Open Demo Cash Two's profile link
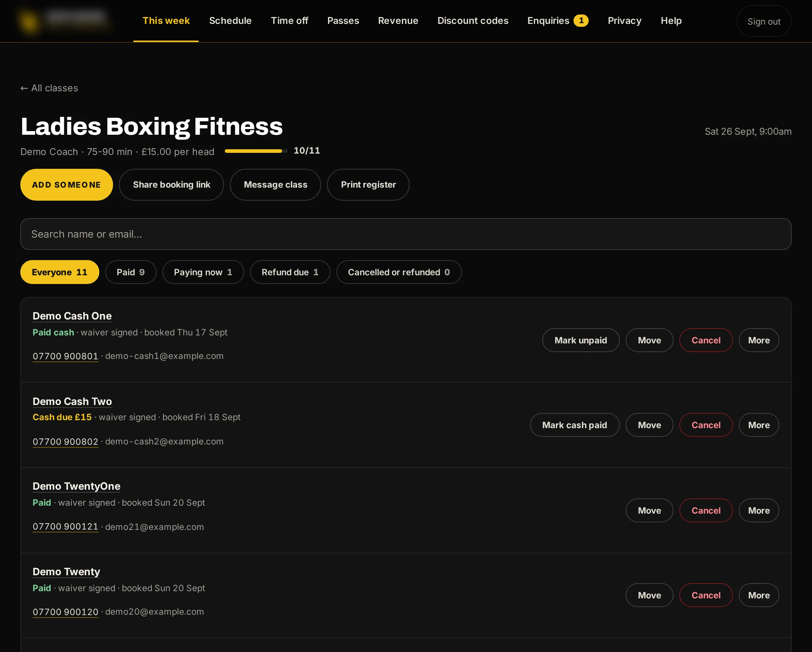Image resolution: width=812 pixels, height=652 pixels. point(72,401)
